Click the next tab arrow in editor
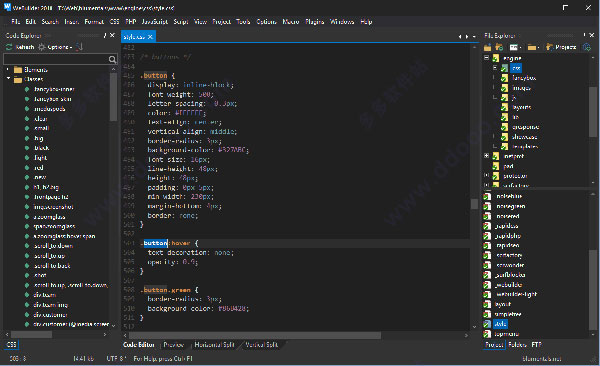Viewport: 600px width, 366px height. pos(467,37)
